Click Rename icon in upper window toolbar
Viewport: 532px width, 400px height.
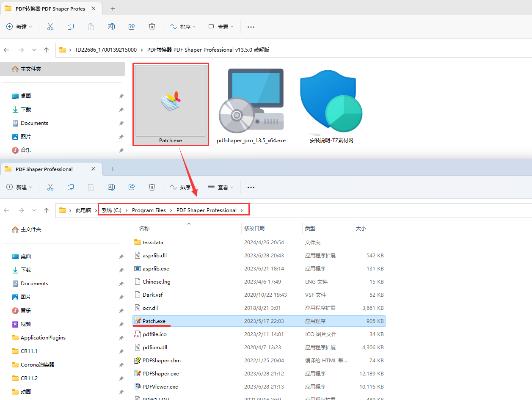(x=111, y=27)
